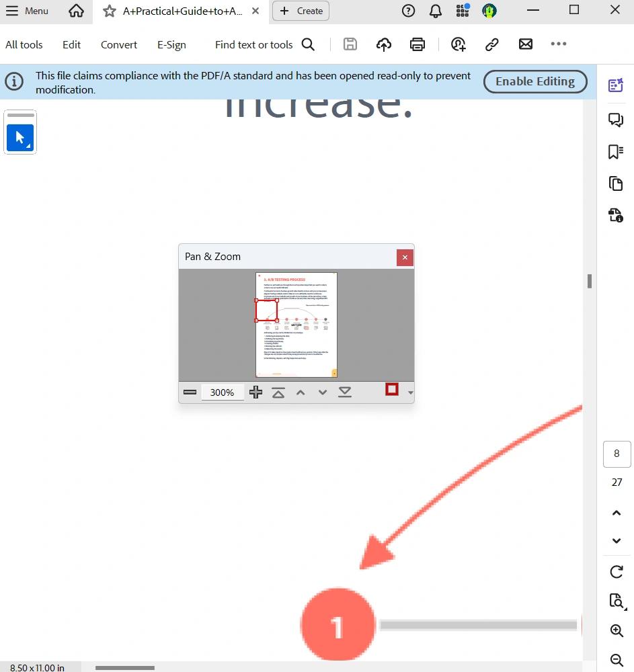
Task: Click the 8.50 x 11.00 in page size
Action: pyautogui.click(x=37, y=668)
